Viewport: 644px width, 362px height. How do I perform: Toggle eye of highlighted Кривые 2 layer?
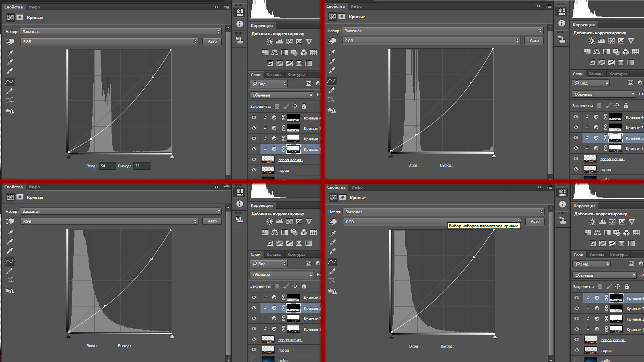[x=576, y=138]
